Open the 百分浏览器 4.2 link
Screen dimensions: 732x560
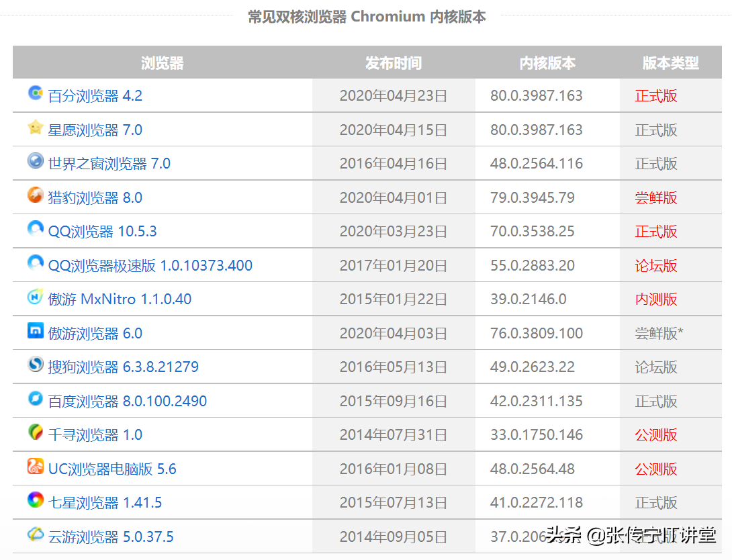click(95, 95)
